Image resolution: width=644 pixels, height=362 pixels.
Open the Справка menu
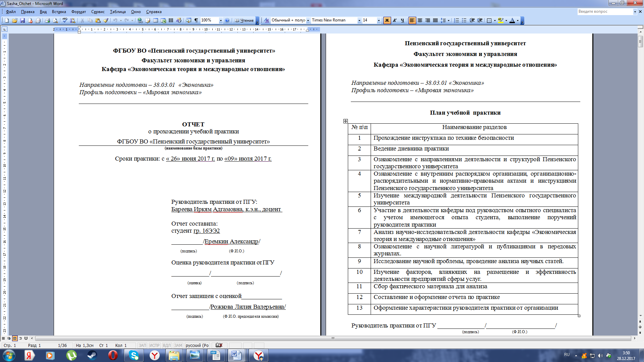[x=154, y=12]
